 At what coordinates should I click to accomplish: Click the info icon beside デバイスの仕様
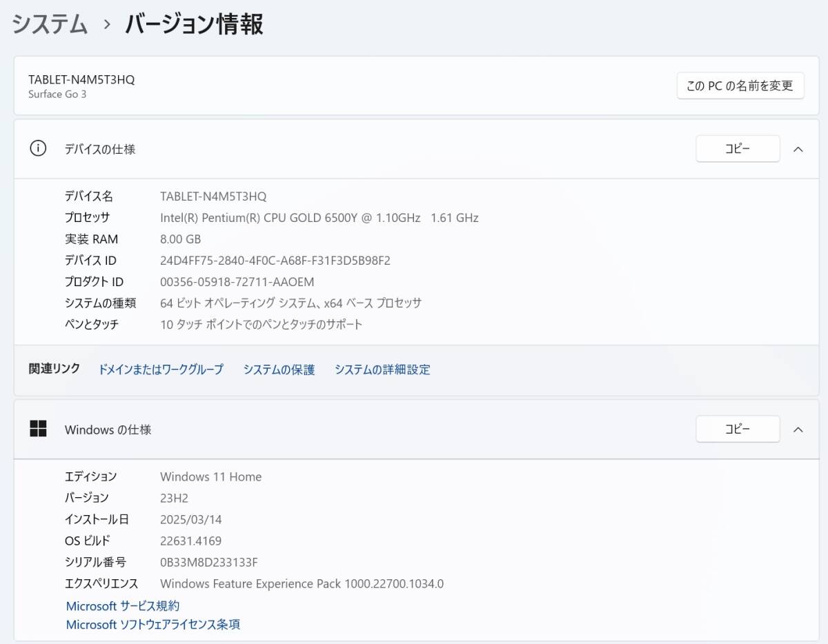pos(38,148)
